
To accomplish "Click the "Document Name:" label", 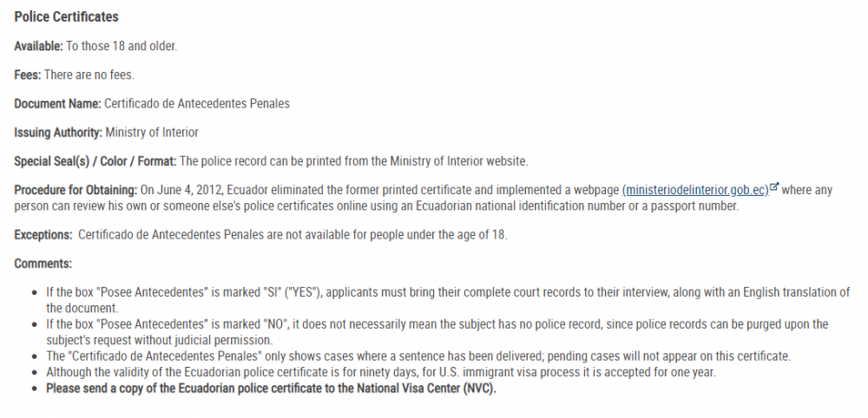I will pos(57,104).
